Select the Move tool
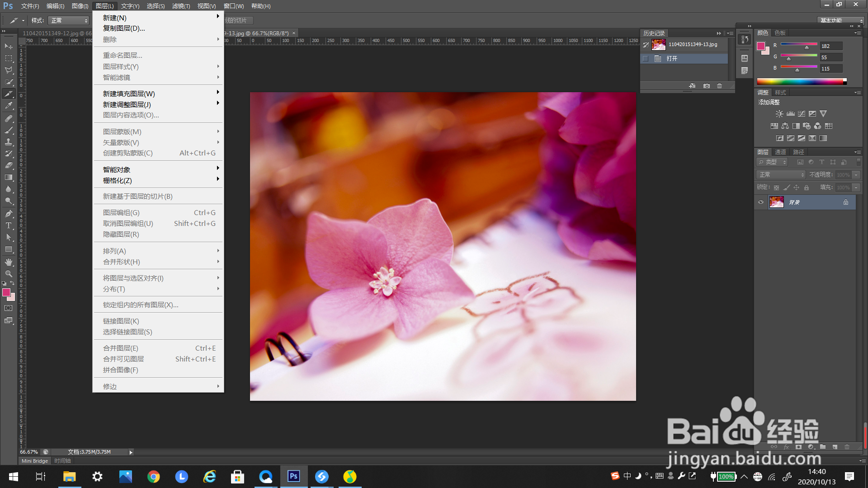The image size is (868, 488). coord(9,46)
